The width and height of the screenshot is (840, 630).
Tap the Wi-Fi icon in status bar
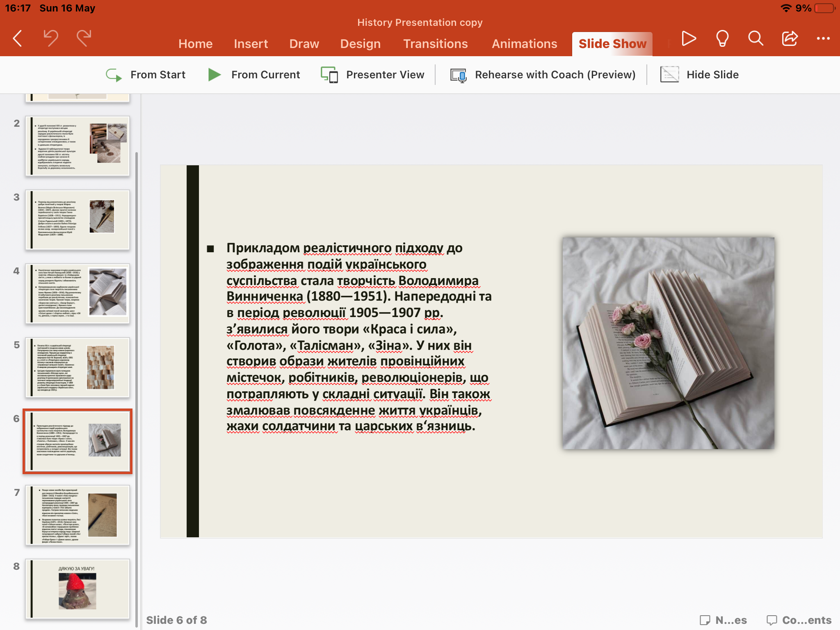786,8
